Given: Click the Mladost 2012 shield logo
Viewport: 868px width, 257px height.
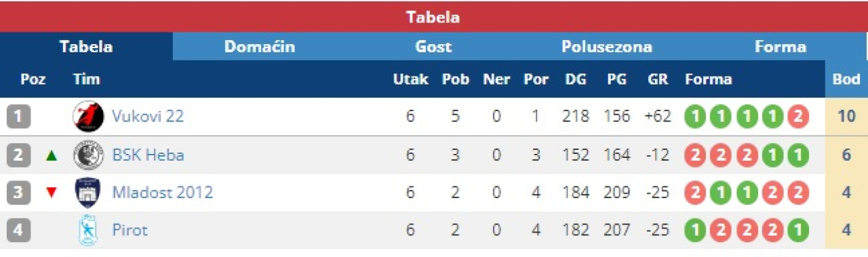Looking at the screenshot, I should pos(88,193).
